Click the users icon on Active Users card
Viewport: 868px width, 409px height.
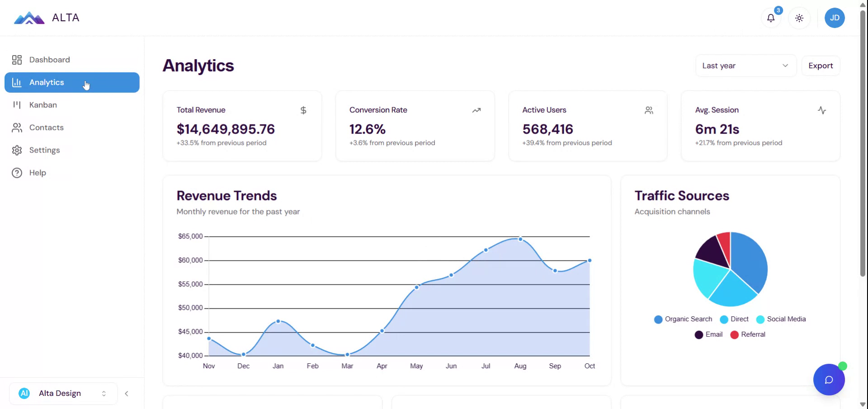[x=649, y=110]
